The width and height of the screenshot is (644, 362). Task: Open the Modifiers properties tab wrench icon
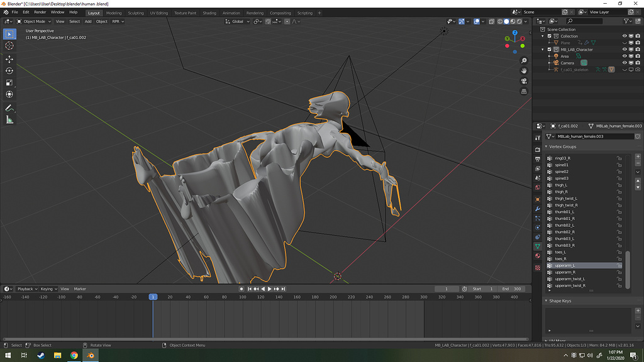click(538, 209)
